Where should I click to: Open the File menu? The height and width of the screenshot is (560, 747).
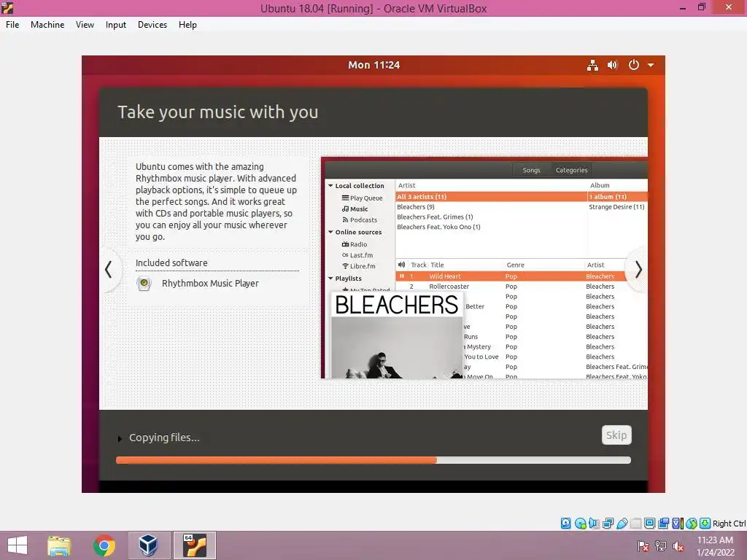pyautogui.click(x=12, y=25)
